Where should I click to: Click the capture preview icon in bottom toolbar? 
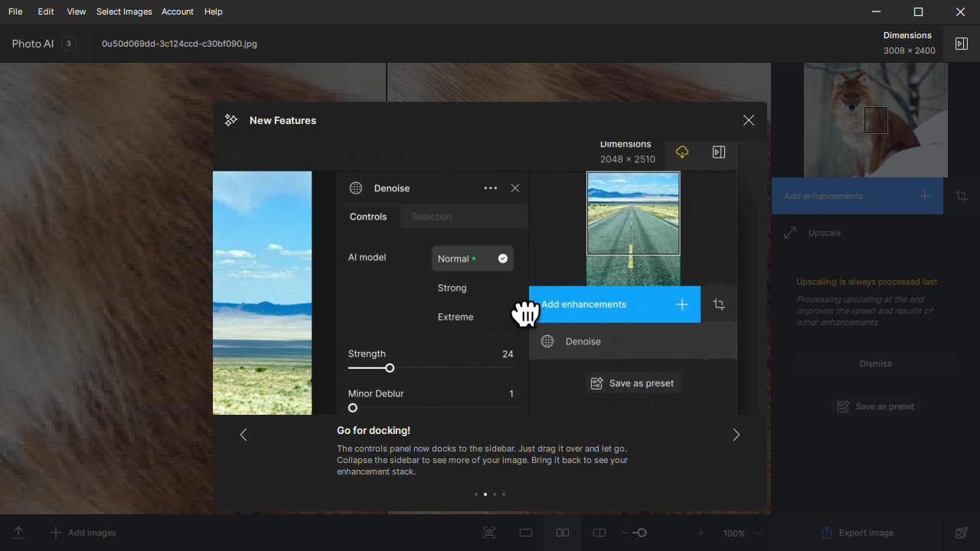coord(489,533)
